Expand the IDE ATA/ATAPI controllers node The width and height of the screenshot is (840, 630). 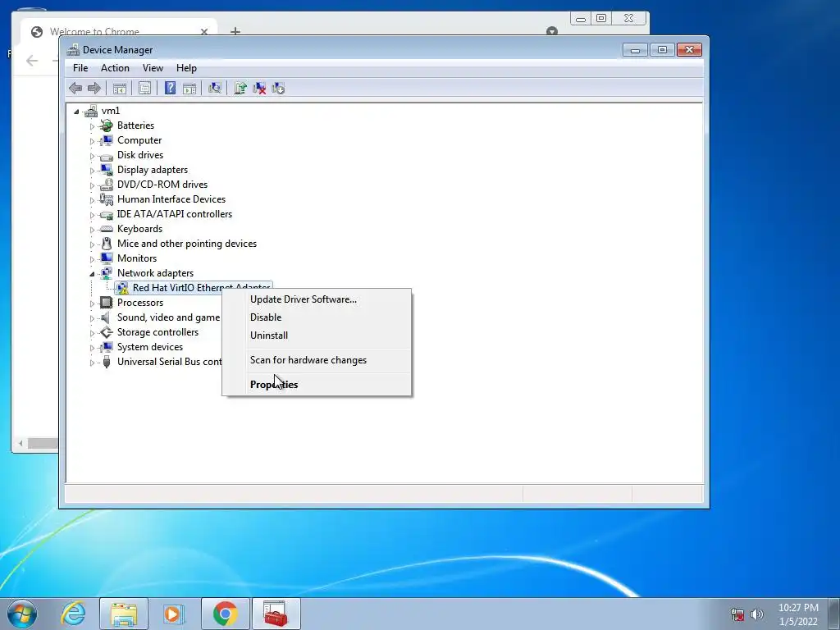[92, 215]
